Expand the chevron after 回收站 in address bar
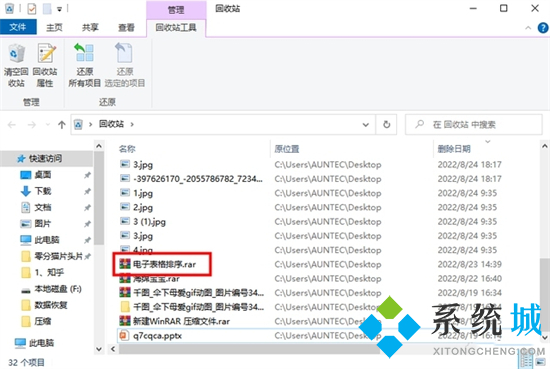This screenshot has width=550, height=369. 132,124
